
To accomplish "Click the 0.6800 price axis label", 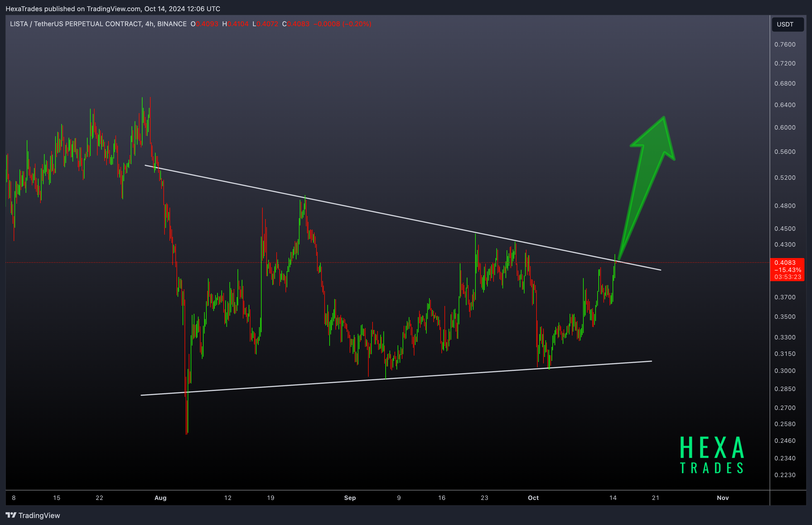I will (x=785, y=84).
